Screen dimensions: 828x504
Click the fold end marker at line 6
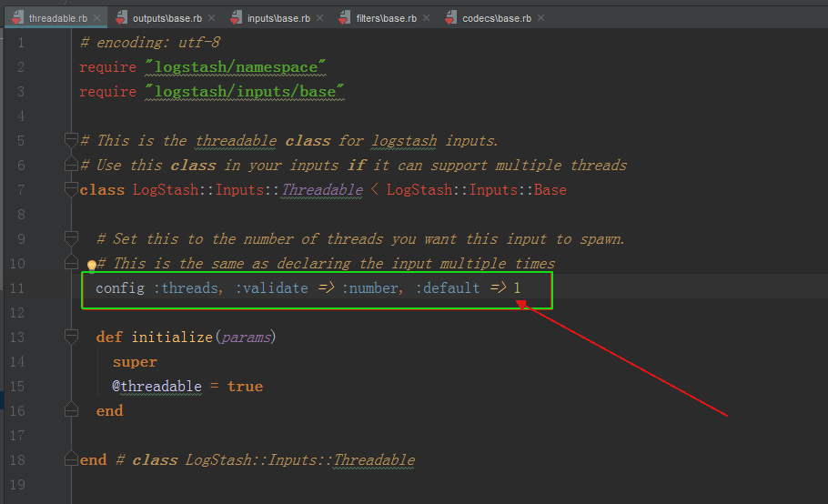(71, 164)
